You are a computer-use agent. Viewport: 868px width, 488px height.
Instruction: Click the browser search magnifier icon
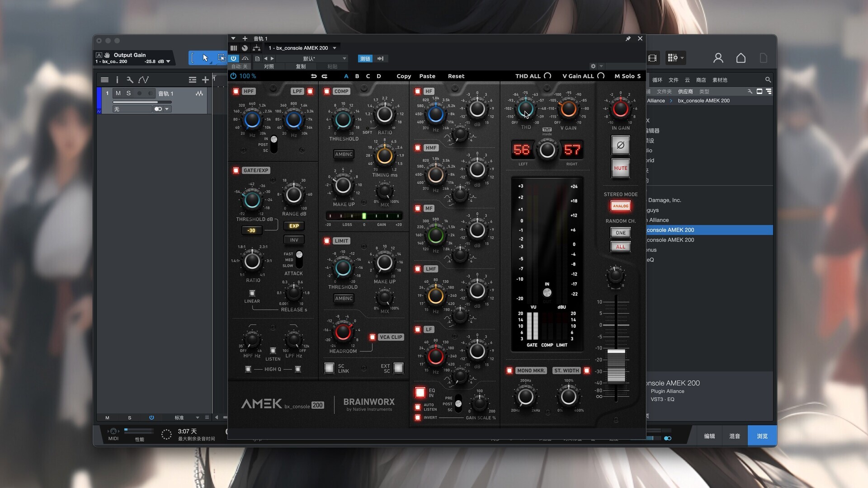tap(768, 80)
